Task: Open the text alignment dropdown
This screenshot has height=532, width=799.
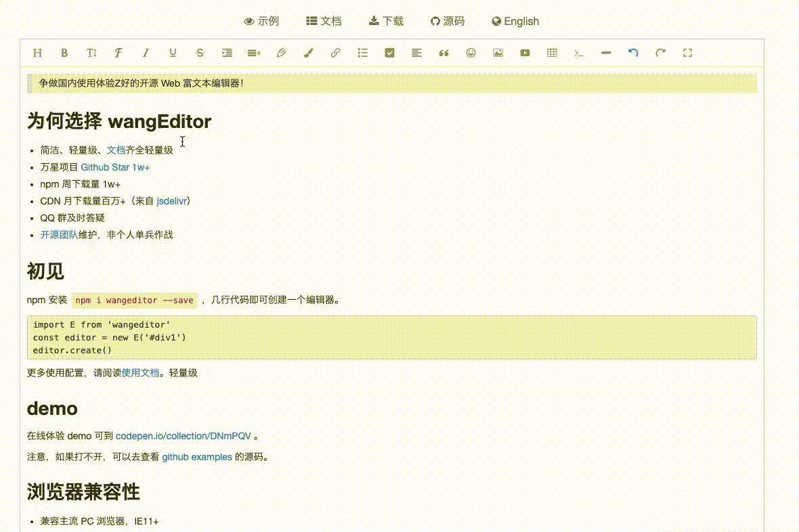Action: pos(416,52)
